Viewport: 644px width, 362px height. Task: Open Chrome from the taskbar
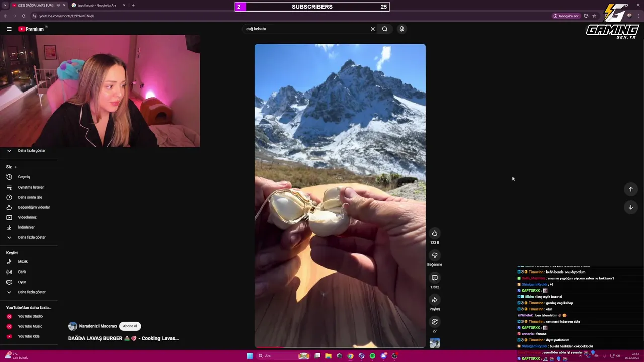pos(350,356)
